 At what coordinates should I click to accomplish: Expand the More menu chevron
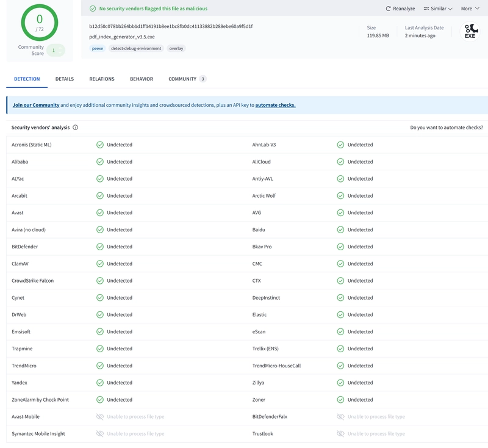coord(477,9)
